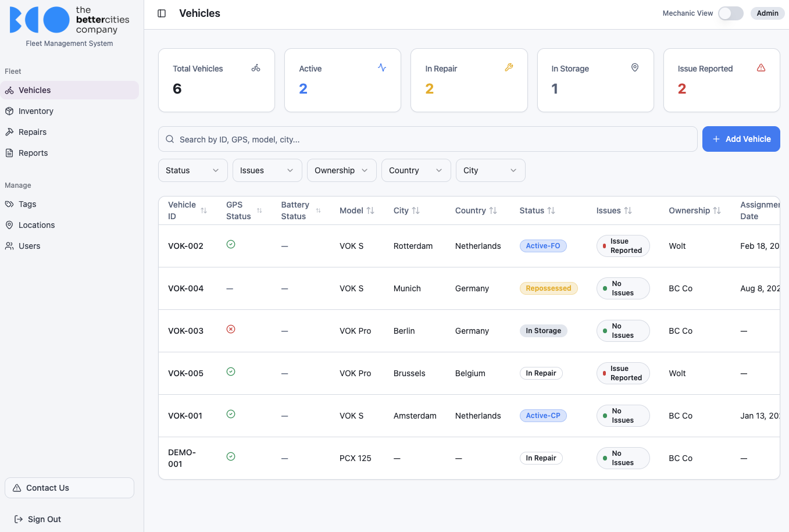Sort by Vehicle ID arrows icon
The width and height of the screenshot is (789, 532).
[204, 210]
